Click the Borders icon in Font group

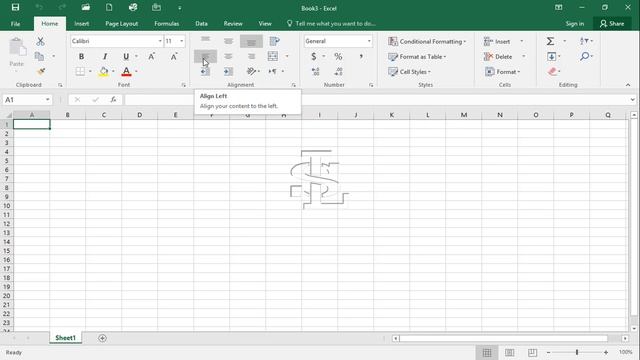click(x=80, y=71)
